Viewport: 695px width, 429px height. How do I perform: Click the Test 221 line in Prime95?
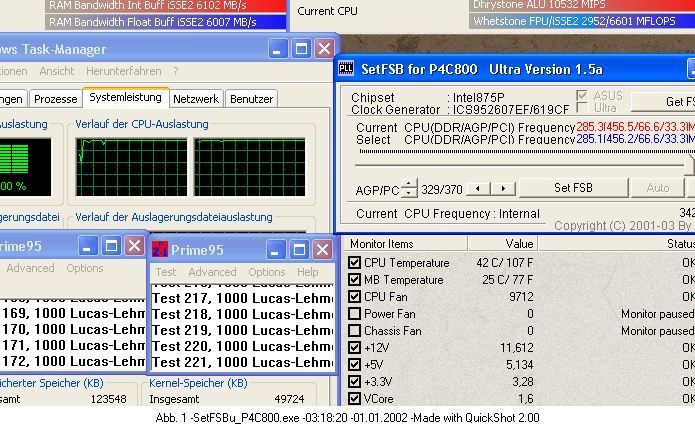click(242, 362)
